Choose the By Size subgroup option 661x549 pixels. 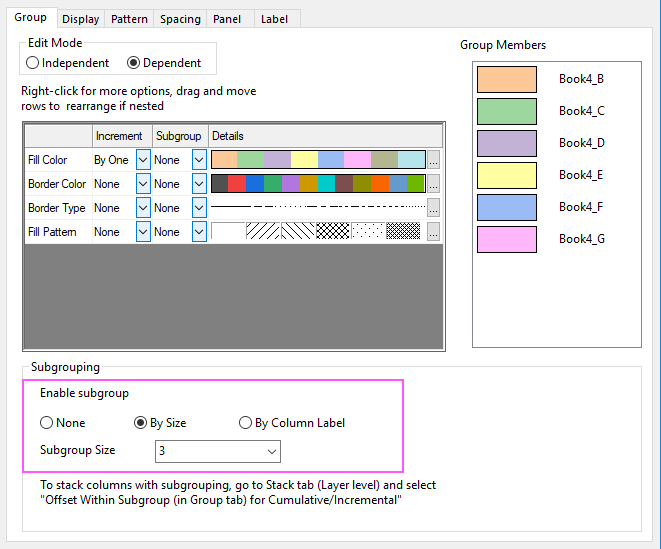(141, 423)
